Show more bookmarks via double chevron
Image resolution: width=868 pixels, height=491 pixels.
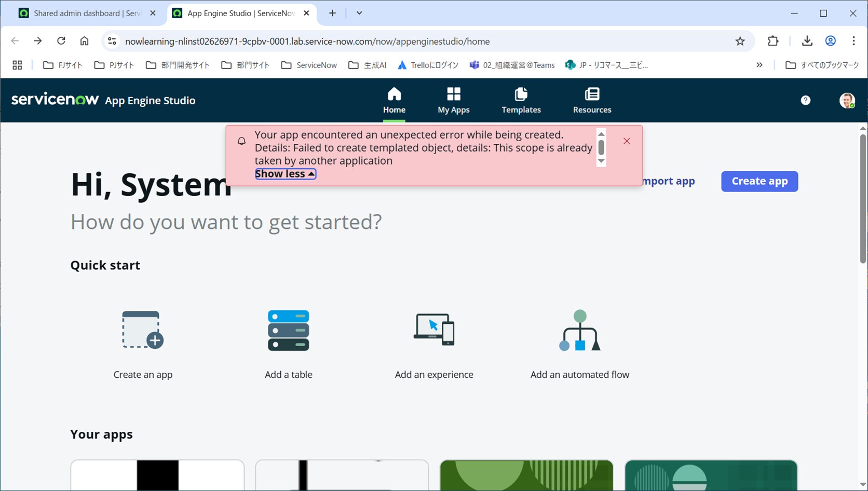[x=759, y=65]
